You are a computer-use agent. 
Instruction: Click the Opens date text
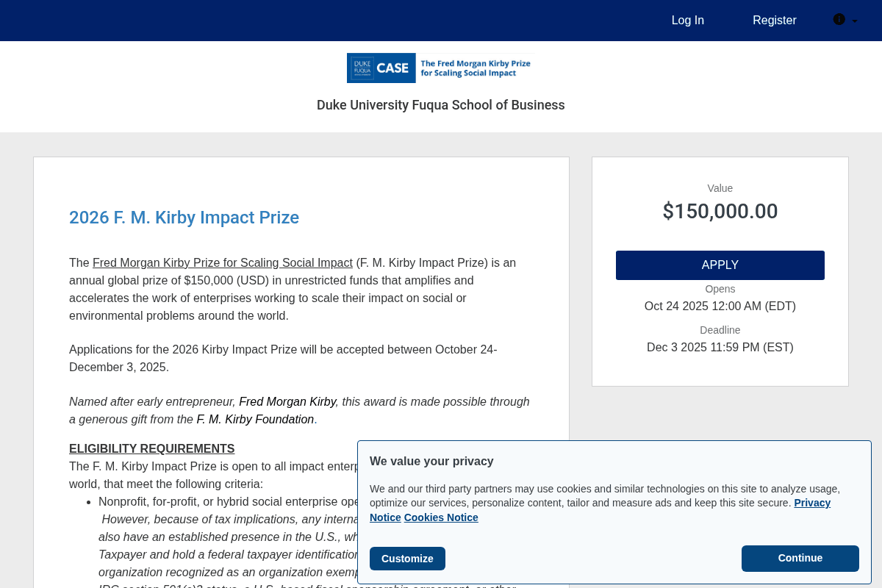click(720, 306)
